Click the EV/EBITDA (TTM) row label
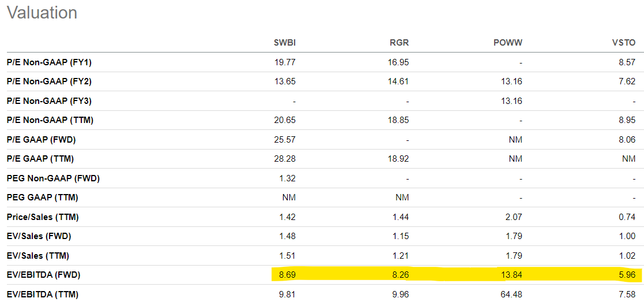Viewport: 644px width, 302px height. point(42,294)
